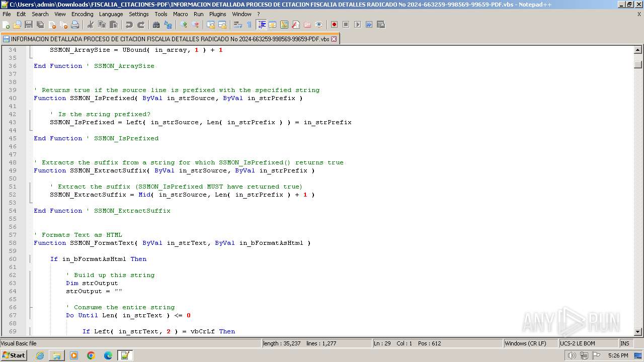Select the INFORMACION DETALLADA .vbs document tab
This screenshot has width=644, height=362.
(x=170, y=39)
